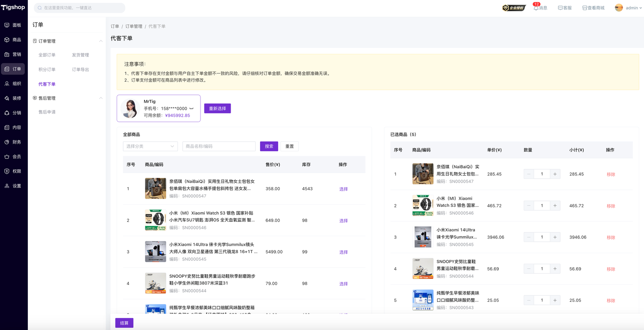Collapse the 售后管理 menu section

coord(101,98)
